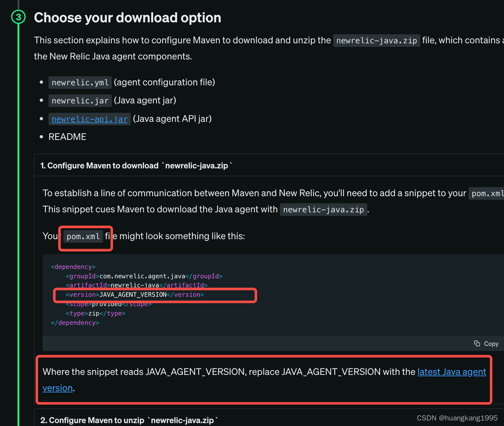
Task: Click the newrelic.yml code label
Action: pos(80,82)
